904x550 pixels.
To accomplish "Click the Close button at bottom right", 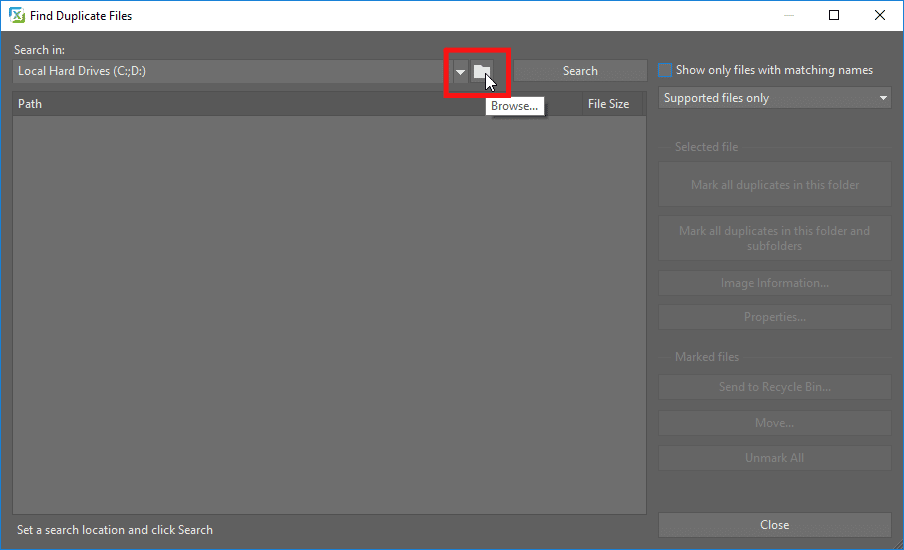I will tap(775, 525).
